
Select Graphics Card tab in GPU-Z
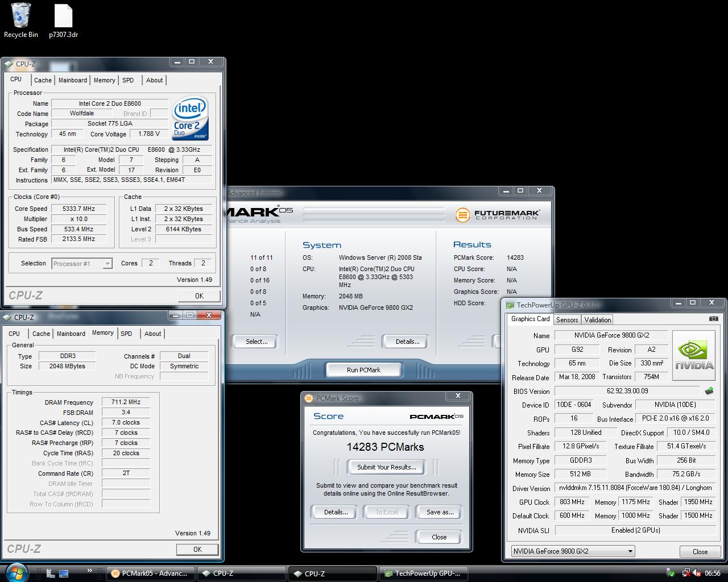(531, 319)
